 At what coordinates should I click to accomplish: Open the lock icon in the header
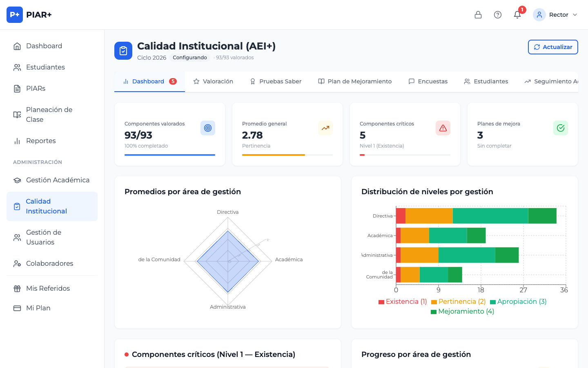[x=478, y=15]
